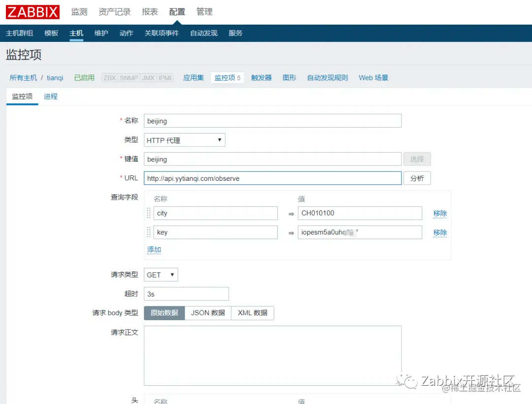Image resolution: width=532 pixels, height=404 pixels.
Task: Open the 管理 menu in the top bar
Action: [x=204, y=12]
